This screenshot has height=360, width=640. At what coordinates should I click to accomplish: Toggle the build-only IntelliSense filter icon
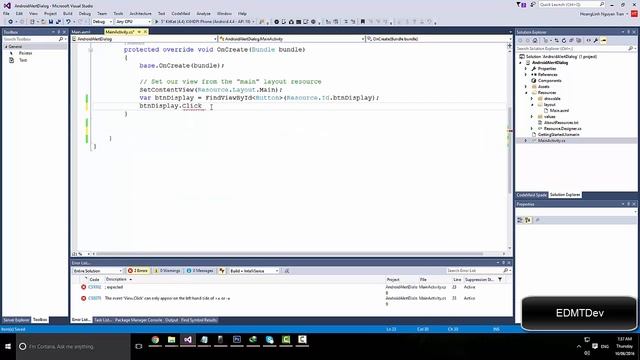click(x=222, y=271)
